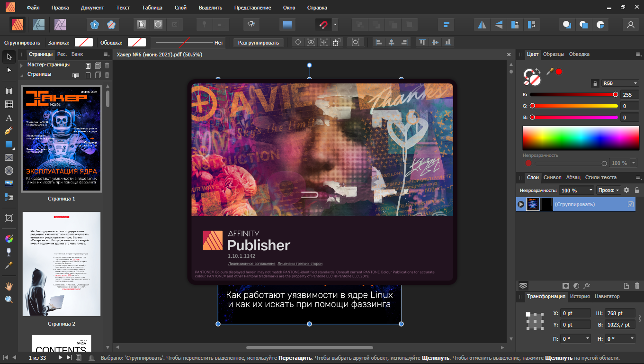
Task: Click the Разгруппировать button
Action: tap(259, 43)
